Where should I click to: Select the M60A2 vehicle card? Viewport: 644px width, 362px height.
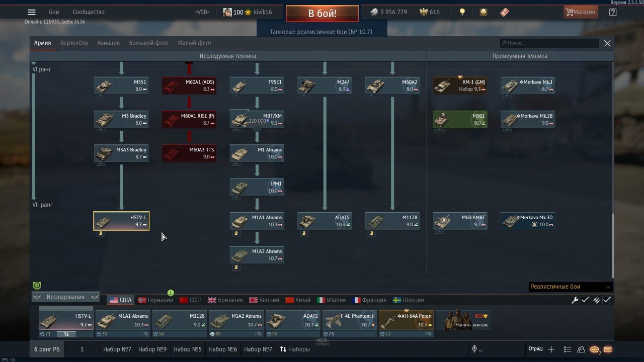pos(392,85)
